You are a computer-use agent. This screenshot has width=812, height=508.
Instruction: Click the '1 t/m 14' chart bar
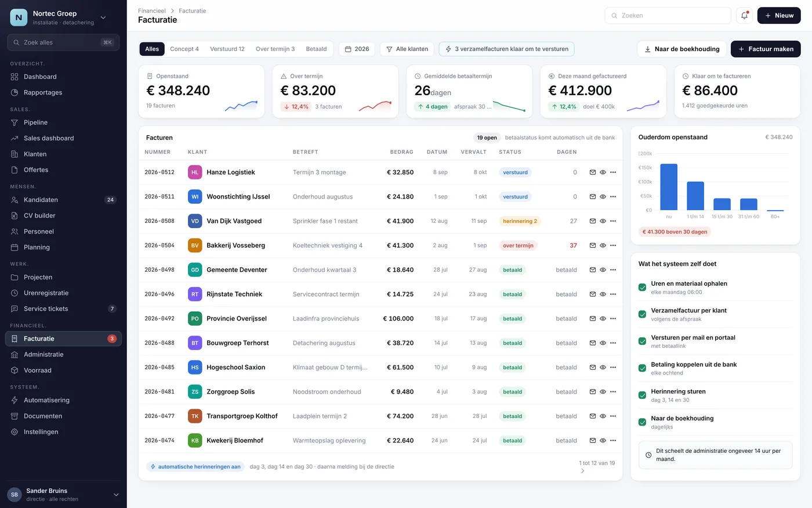pos(695,196)
